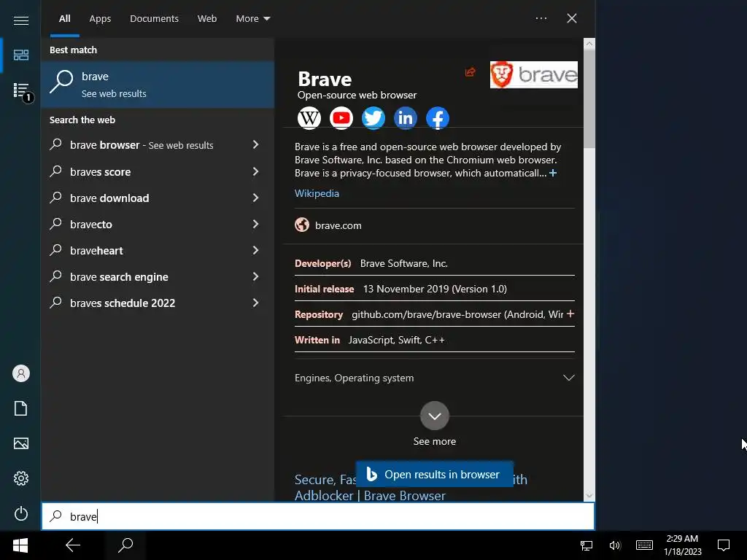
Task: Open Brave's YouTube icon
Action: 341,118
